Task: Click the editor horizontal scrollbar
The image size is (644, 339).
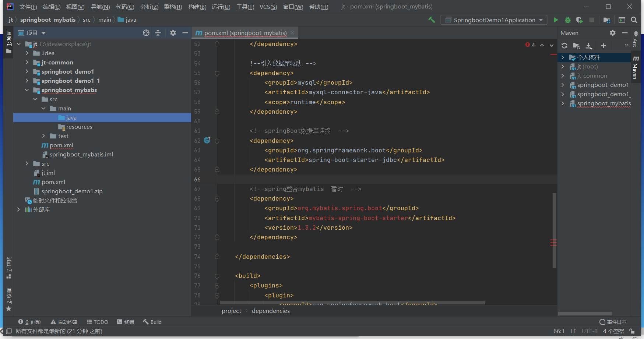Action: [352, 303]
